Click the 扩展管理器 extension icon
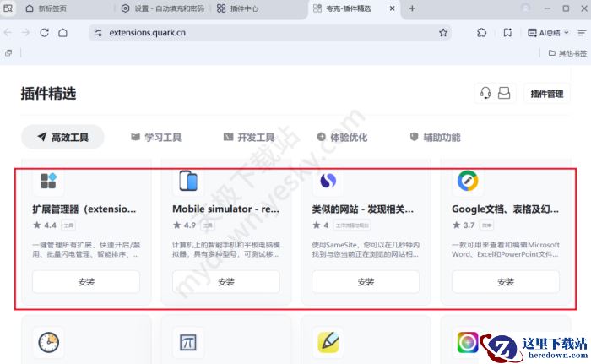Image resolution: width=591 pixels, height=364 pixels. tap(48, 181)
